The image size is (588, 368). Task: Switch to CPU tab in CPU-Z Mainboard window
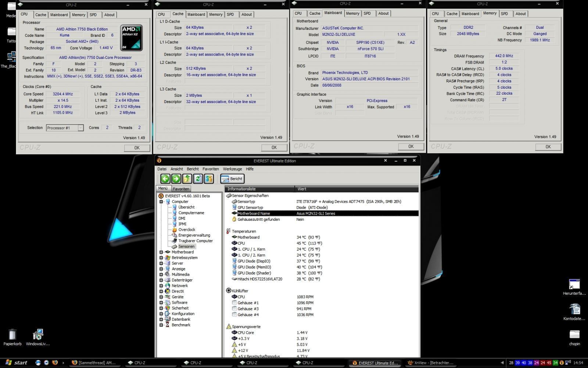[298, 13]
